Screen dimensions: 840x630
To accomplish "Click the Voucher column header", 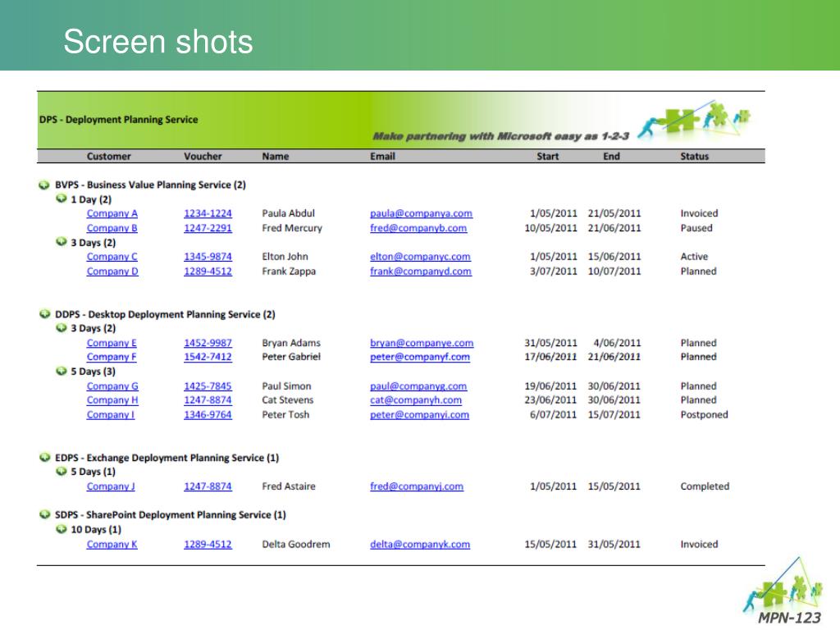I will click(203, 157).
